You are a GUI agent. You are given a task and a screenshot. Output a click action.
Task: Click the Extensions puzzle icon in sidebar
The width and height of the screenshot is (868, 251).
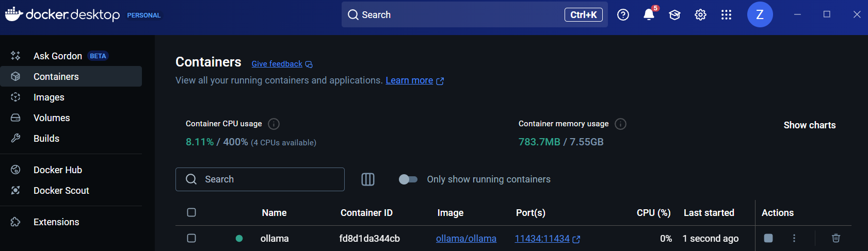tap(15, 222)
